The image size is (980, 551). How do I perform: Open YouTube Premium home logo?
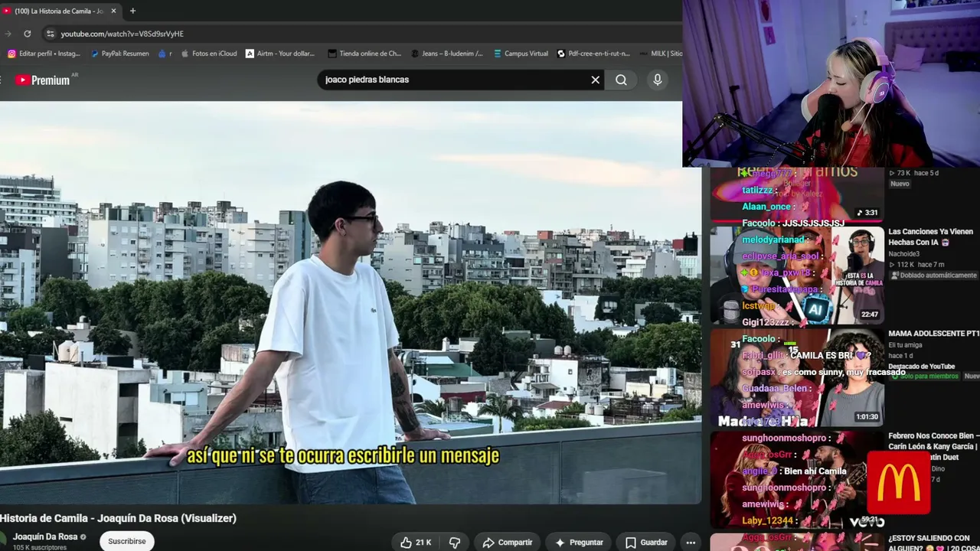(43, 80)
